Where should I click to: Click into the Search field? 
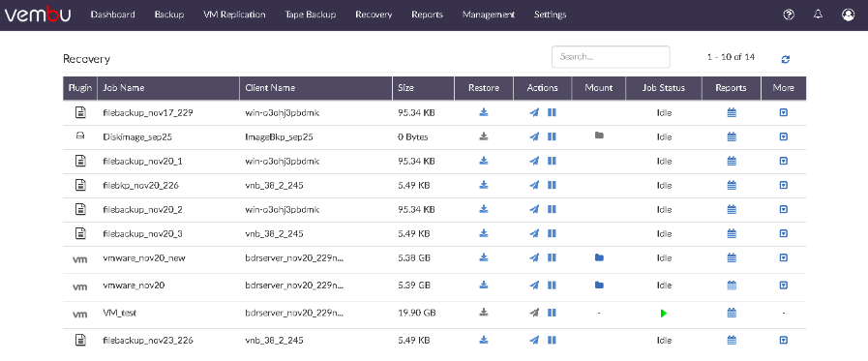click(611, 56)
